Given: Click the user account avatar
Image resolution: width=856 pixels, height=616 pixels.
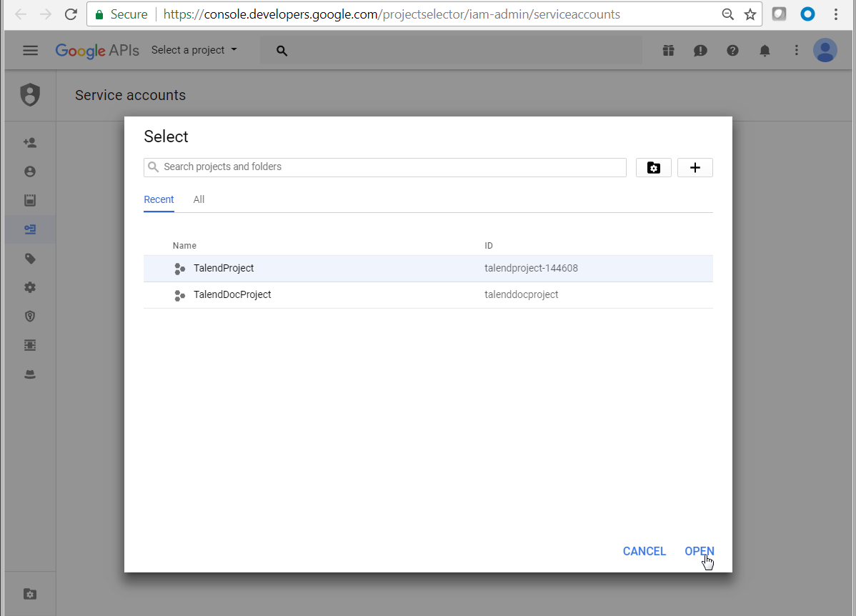Looking at the screenshot, I should pos(825,50).
